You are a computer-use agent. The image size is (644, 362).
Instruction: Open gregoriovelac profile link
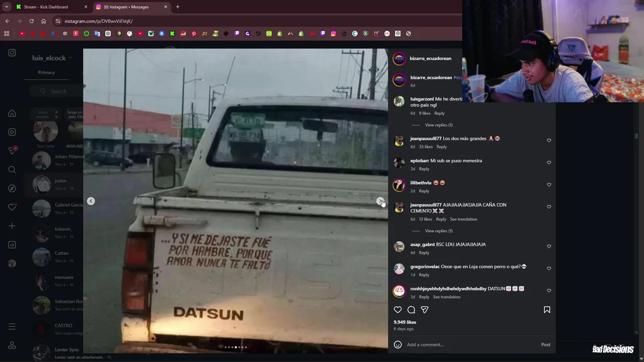(x=425, y=266)
